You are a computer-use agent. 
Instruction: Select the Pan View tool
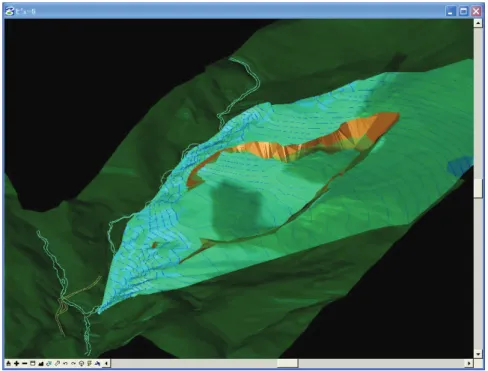tap(57, 363)
